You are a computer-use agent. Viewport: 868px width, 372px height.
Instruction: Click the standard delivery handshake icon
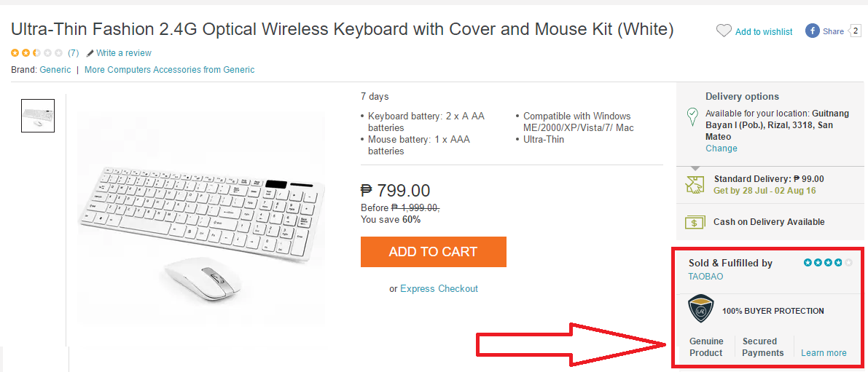tap(695, 184)
